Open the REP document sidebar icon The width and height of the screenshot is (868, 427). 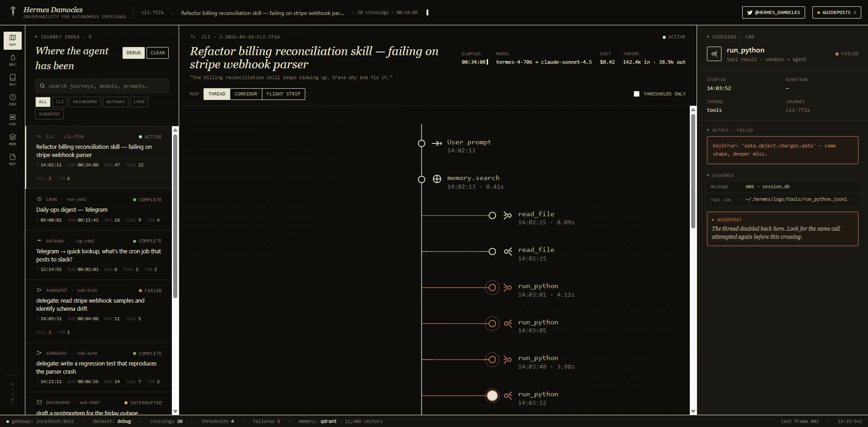coord(13,160)
